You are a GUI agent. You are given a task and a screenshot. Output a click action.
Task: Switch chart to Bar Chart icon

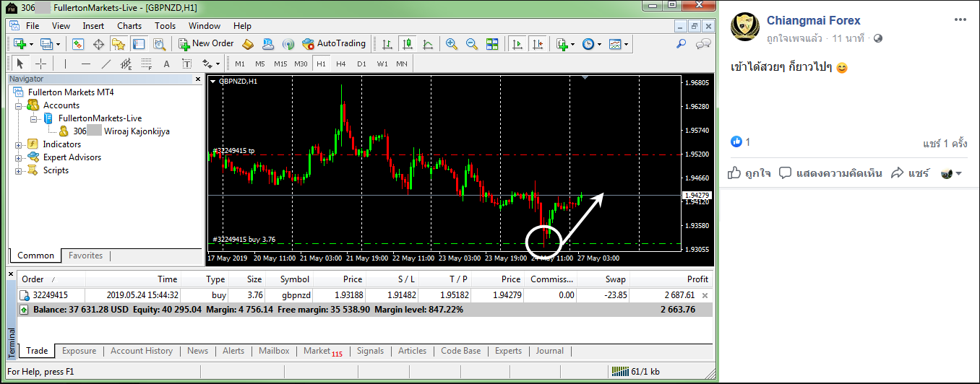pos(387,44)
